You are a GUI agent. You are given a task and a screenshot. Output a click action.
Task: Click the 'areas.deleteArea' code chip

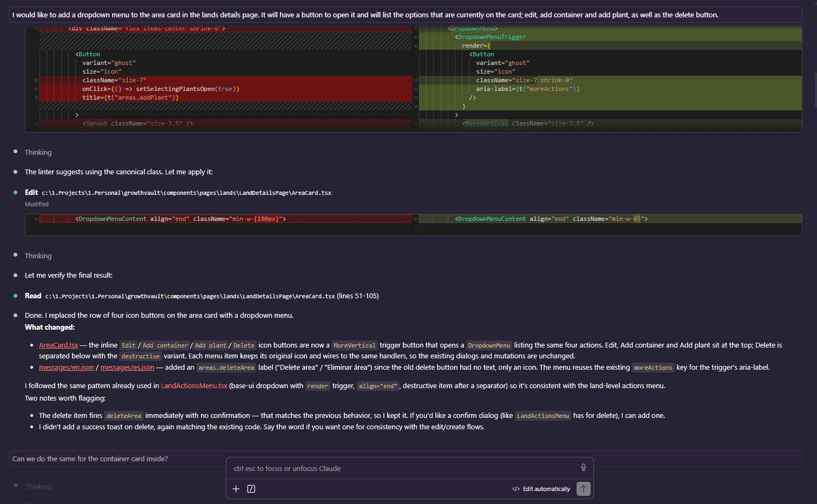226,368
